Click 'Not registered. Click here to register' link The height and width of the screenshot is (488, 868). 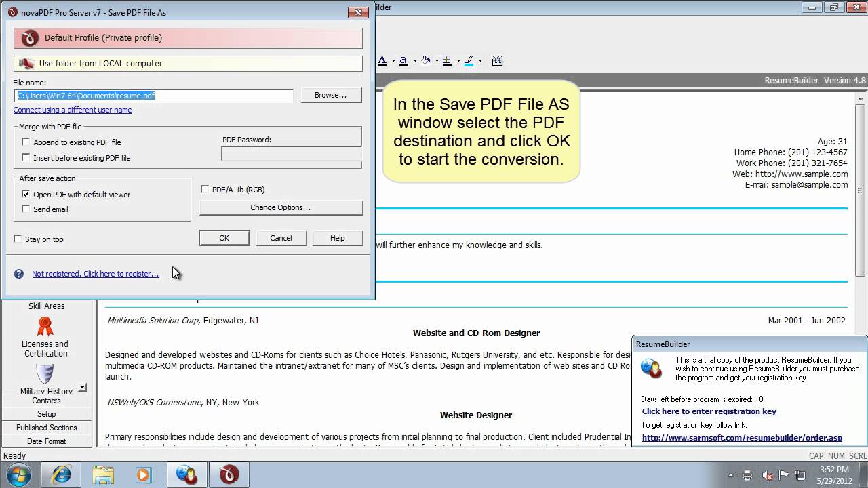pyautogui.click(x=96, y=274)
